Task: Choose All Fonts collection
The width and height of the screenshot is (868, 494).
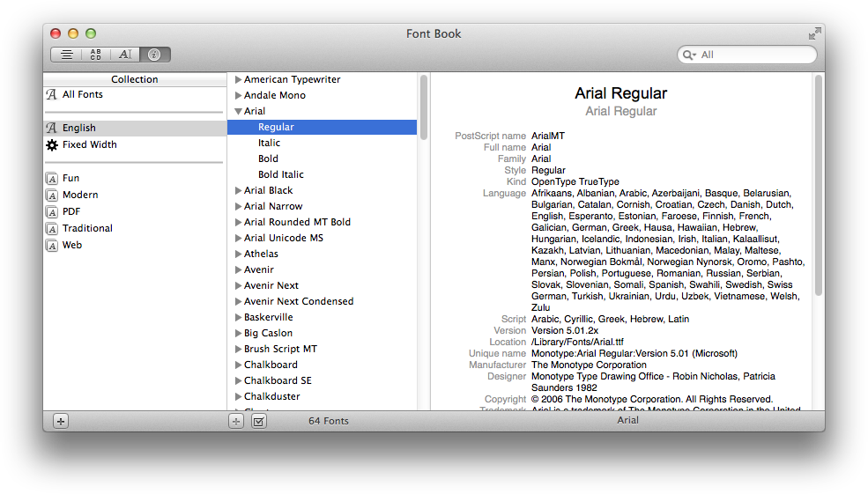Action: point(82,94)
